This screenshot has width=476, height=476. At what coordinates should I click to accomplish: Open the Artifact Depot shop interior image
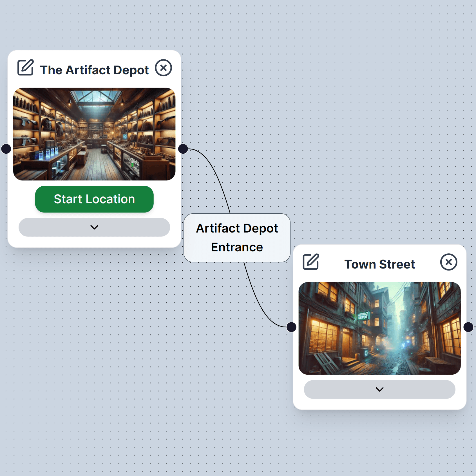click(94, 134)
